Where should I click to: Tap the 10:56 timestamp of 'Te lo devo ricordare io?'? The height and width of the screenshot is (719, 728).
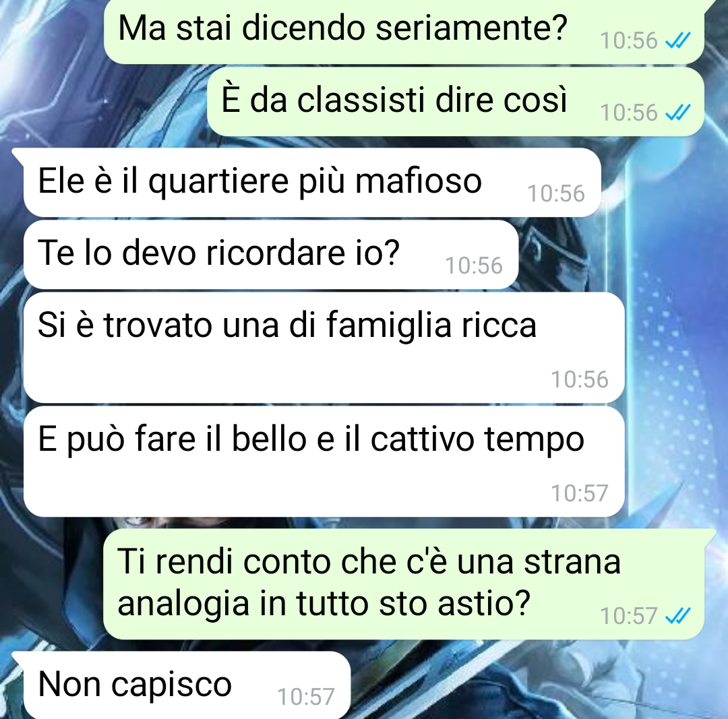474,265
